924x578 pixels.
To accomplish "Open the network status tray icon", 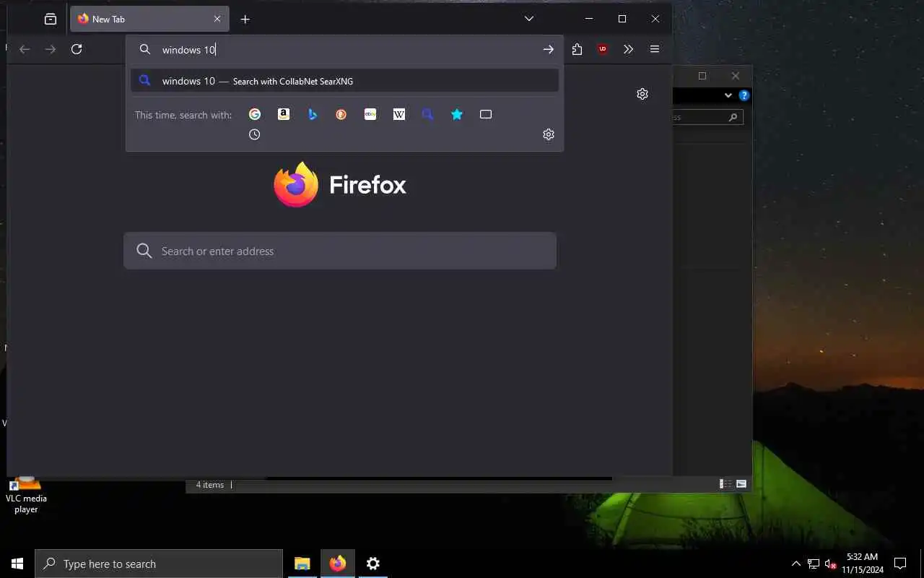I will click(814, 564).
